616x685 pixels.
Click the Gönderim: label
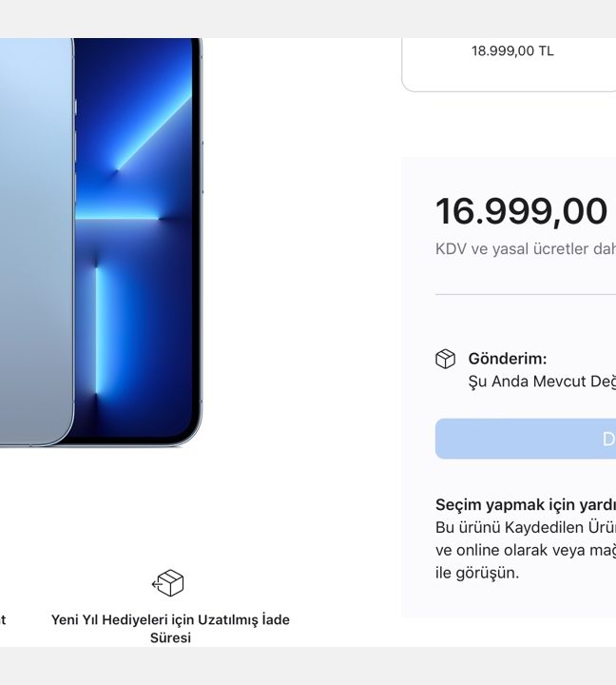pyautogui.click(x=508, y=359)
